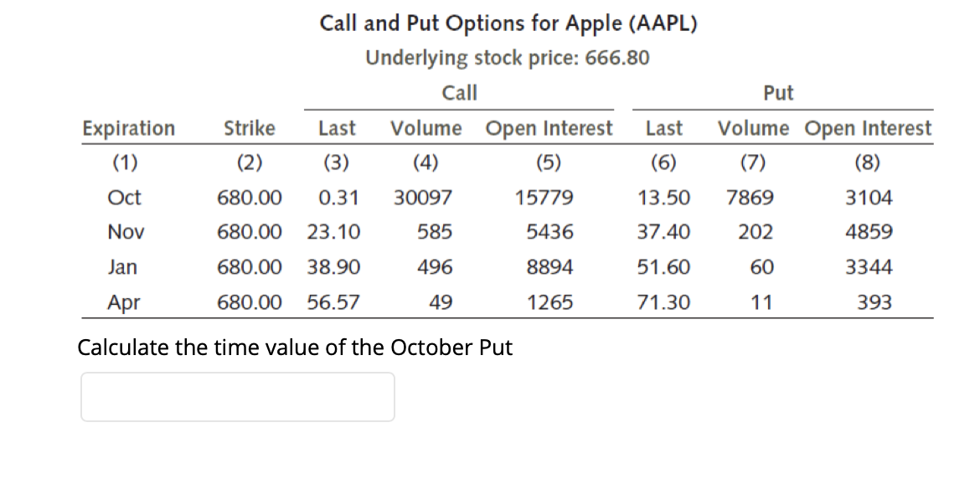Click the Apr expiration row label
The image size is (980, 479).
click(124, 303)
